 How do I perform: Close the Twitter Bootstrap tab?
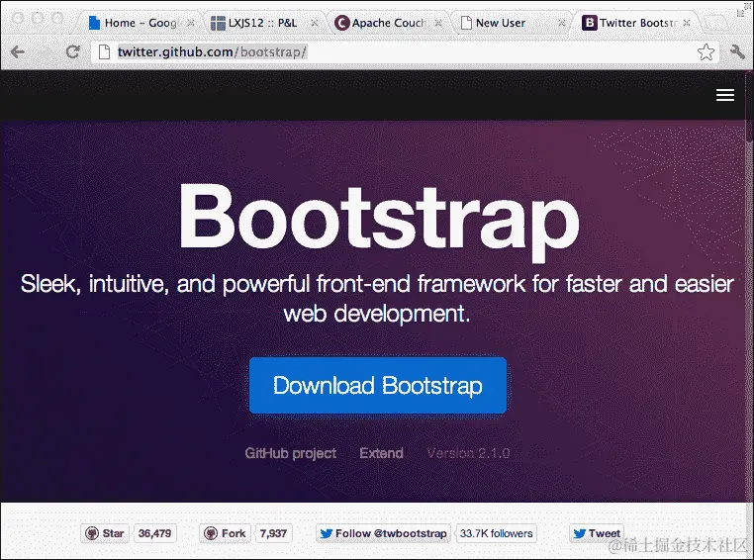(687, 23)
